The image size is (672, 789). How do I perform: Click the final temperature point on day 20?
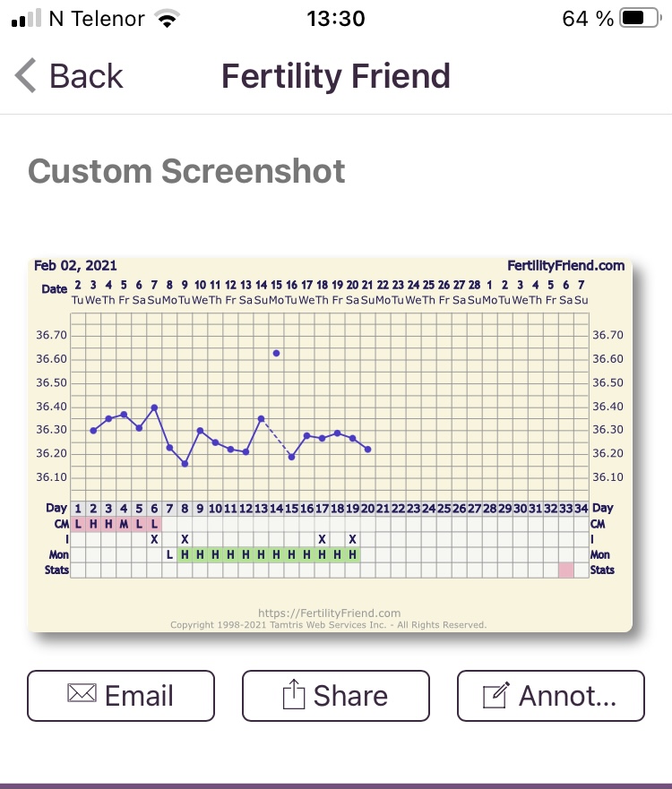tap(368, 450)
